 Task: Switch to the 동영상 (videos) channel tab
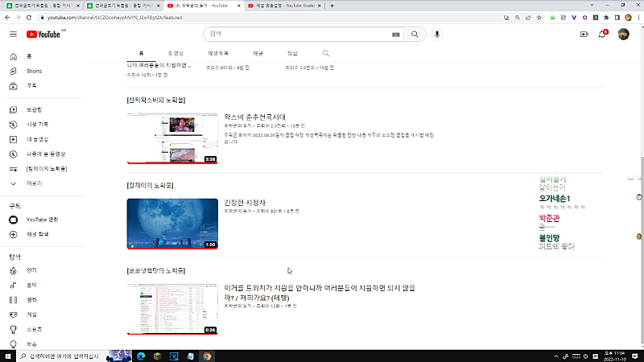[x=175, y=53]
